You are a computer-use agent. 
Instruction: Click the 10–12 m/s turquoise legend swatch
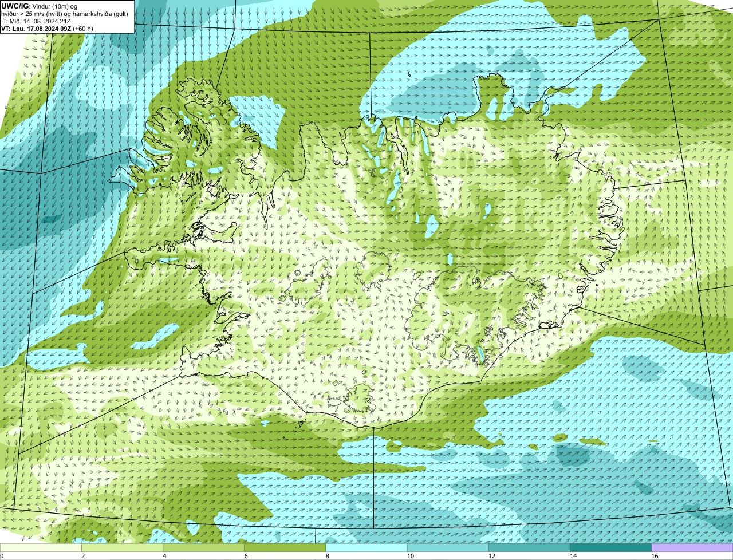(x=448, y=548)
